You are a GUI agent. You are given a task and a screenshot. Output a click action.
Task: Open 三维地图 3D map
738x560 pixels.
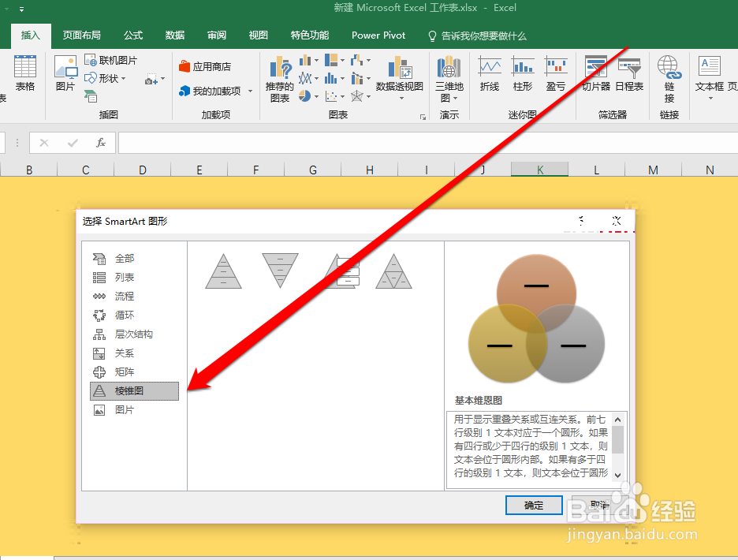click(449, 79)
